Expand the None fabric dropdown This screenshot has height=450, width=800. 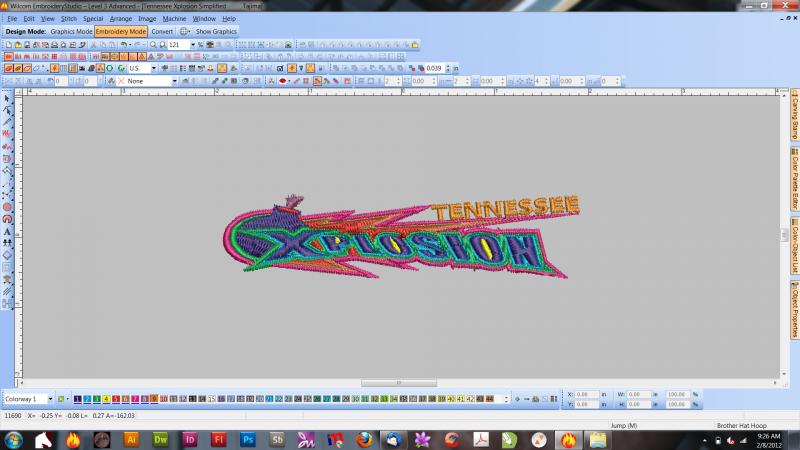[x=174, y=81]
